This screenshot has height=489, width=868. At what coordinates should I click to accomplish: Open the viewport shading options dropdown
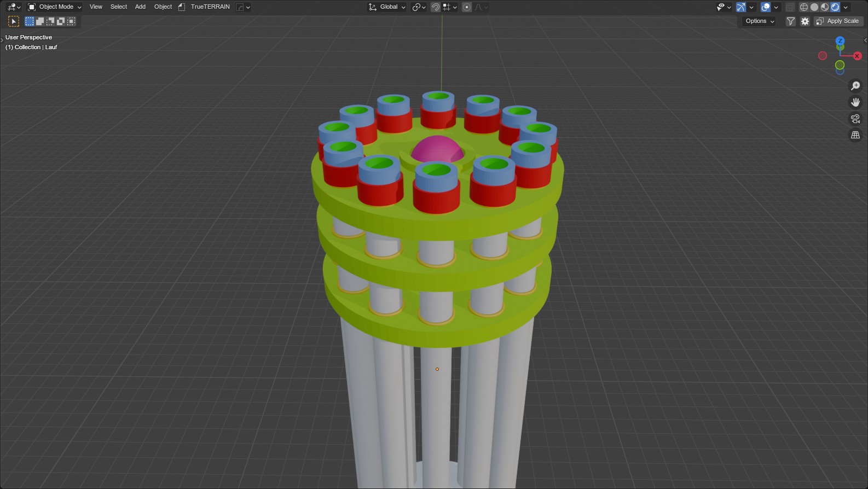coord(846,7)
